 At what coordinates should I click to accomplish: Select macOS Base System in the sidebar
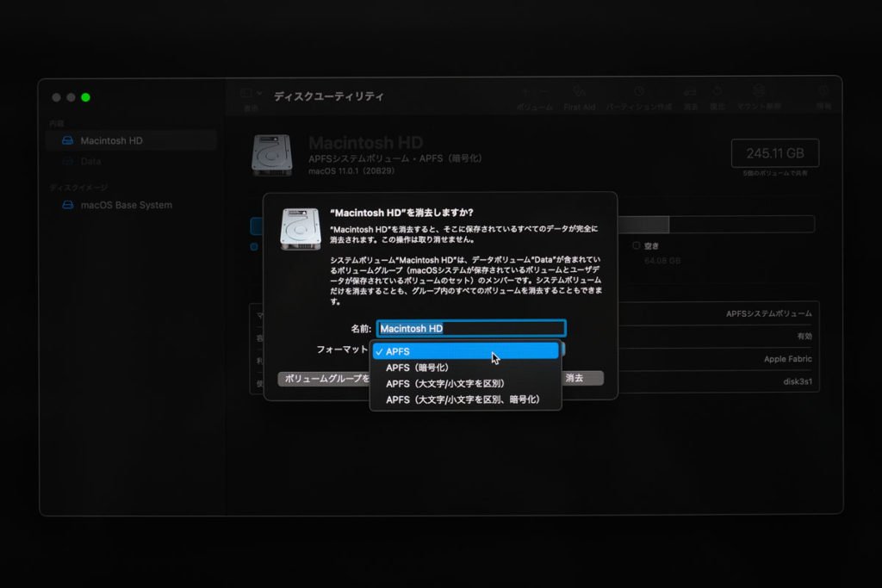point(131,205)
